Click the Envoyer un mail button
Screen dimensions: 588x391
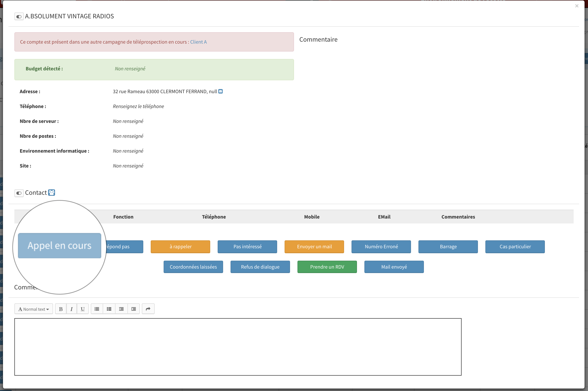[x=314, y=247]
